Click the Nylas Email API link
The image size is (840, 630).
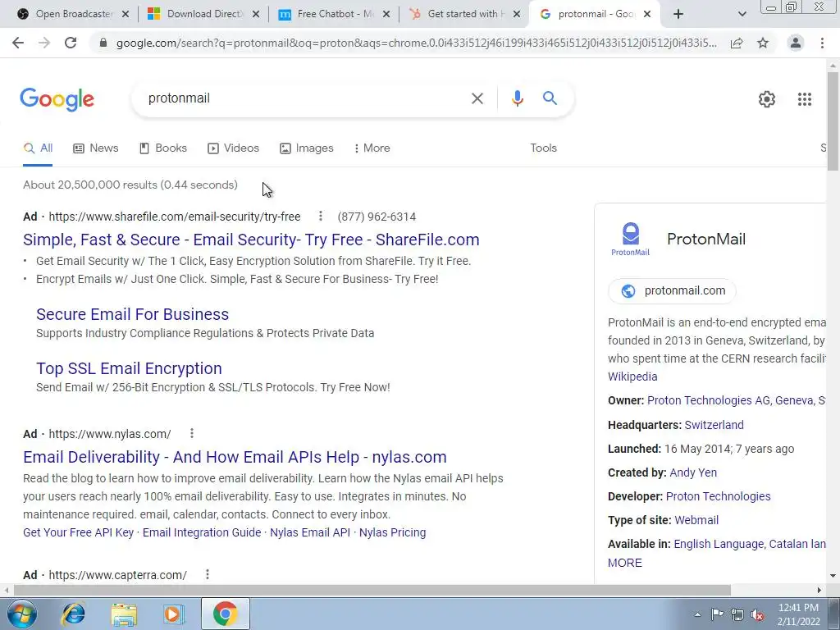coord(310,532)
